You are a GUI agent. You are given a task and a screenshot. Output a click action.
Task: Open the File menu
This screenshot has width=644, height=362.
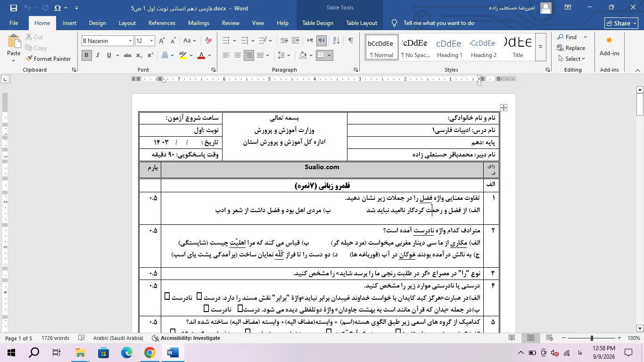14,23
